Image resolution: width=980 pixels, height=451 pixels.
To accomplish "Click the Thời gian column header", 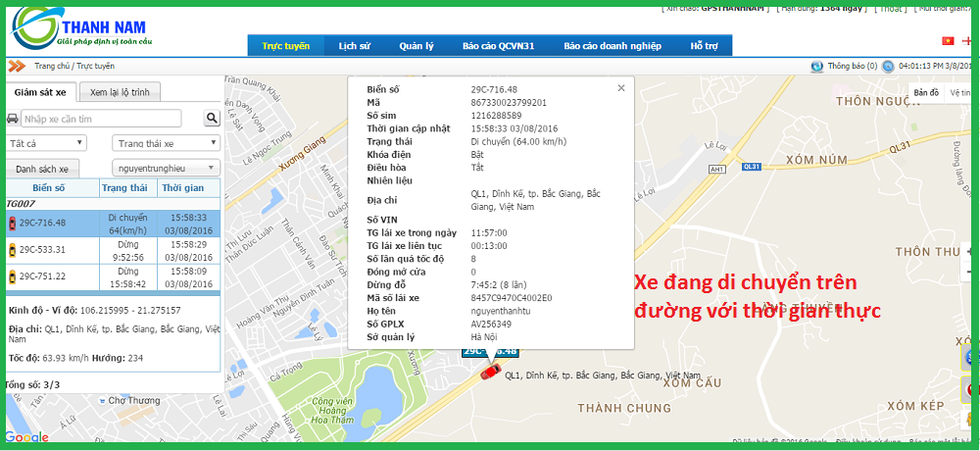I will [189, 187].
